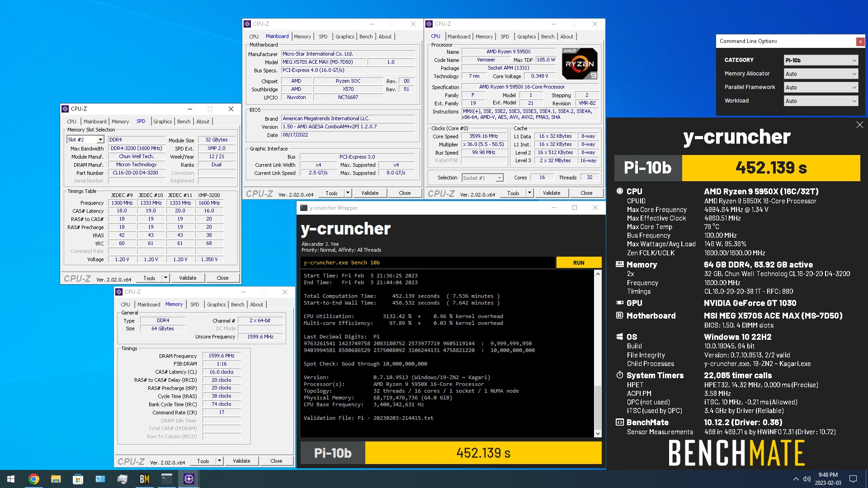This screenshot has width=868, height=488.
Task: Expand Tools arrow in Memory CPU-Z window
Action: click(219, 461)
